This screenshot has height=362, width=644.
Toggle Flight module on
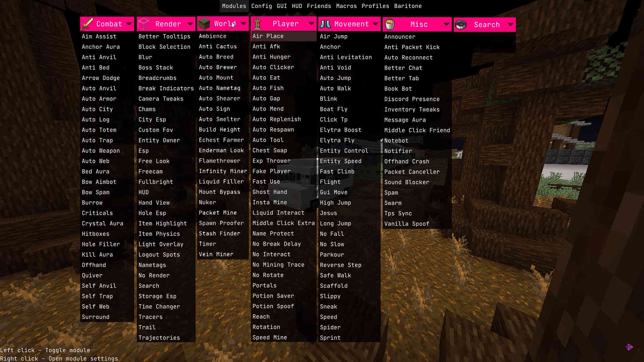coord(330,182)
